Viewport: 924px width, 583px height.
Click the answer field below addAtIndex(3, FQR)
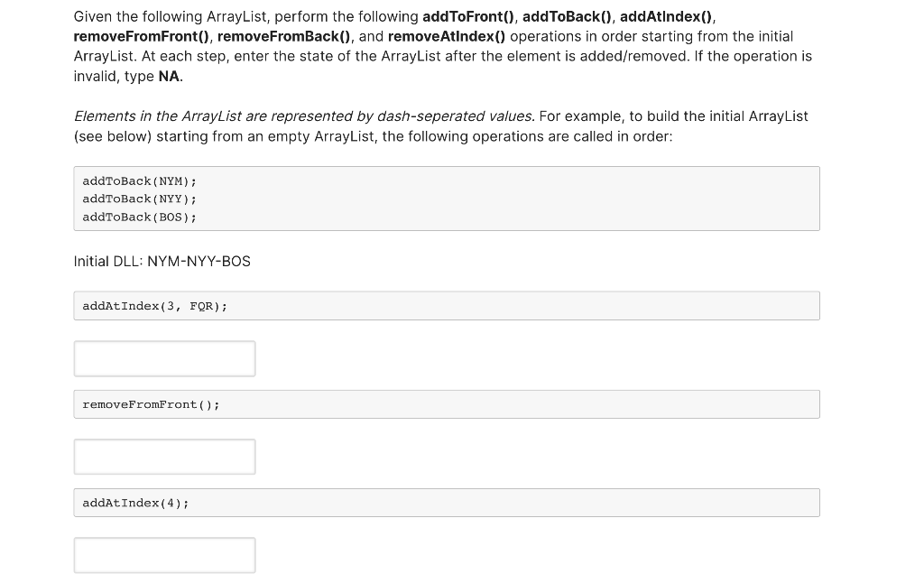coord(164,358)
